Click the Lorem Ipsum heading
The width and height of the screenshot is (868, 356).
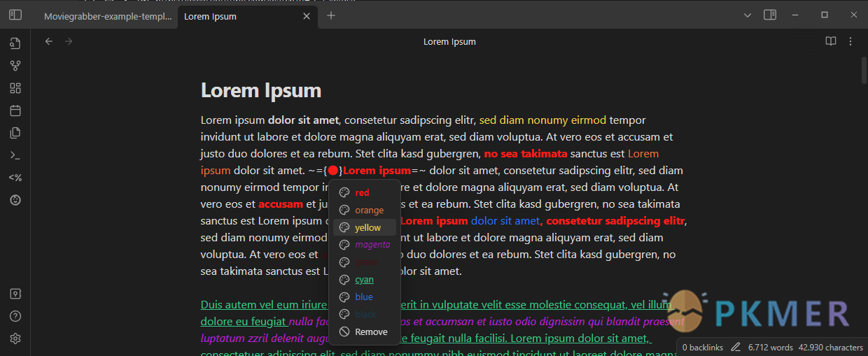pyautogui.click(x=261, y=90)
